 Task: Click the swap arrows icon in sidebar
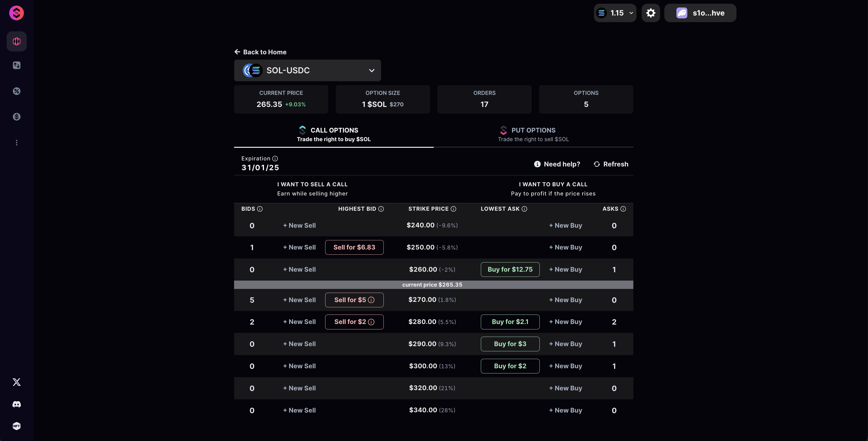(16, 66)
